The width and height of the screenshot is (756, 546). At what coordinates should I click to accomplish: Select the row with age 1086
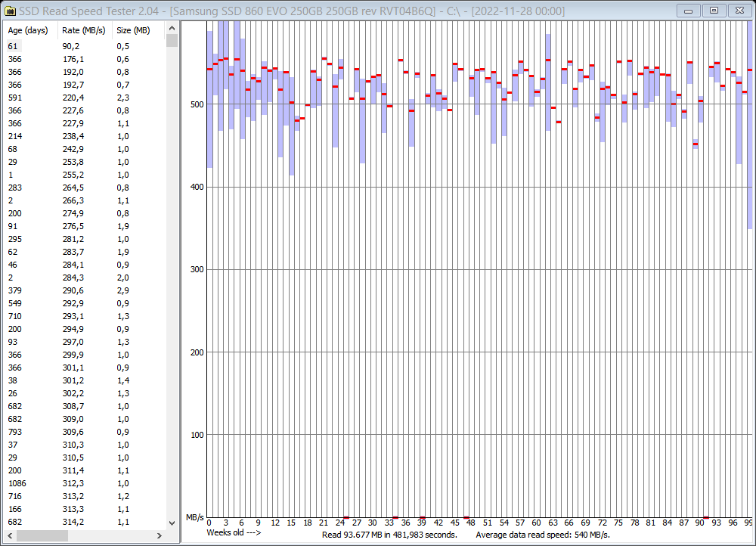click(x=85, y=483)
